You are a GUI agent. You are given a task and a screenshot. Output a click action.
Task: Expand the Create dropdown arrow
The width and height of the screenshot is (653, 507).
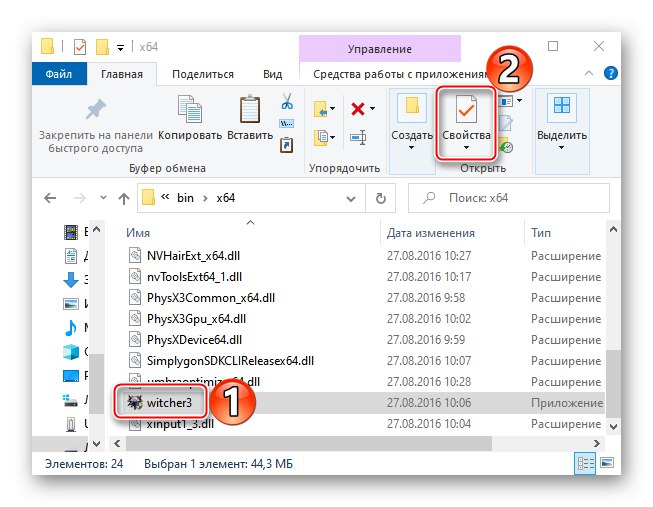tap(411, 147)
